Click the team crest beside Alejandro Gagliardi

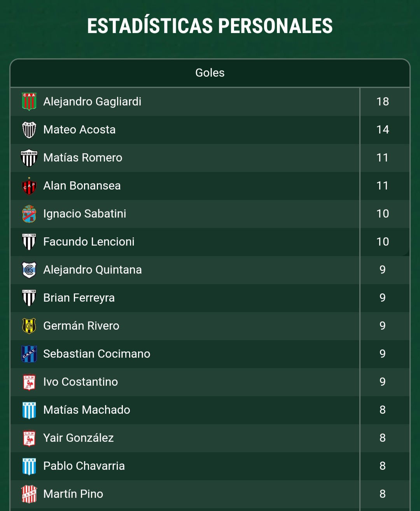pos(29,102)
